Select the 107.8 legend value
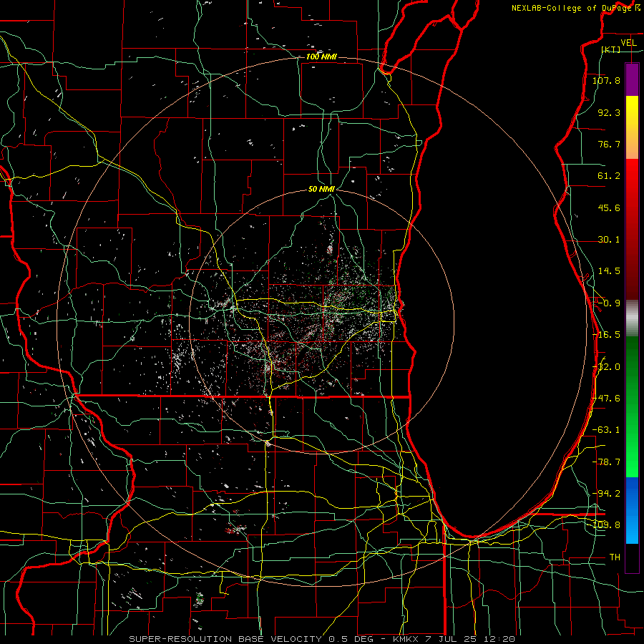The image size is (644, 644). tap(606, 80)
